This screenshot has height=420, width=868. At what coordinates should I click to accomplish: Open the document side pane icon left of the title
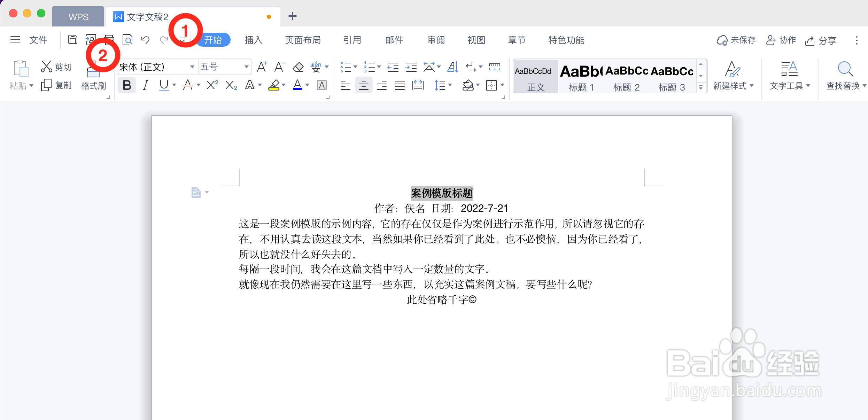pyautogui.click(x=196, y=192)
